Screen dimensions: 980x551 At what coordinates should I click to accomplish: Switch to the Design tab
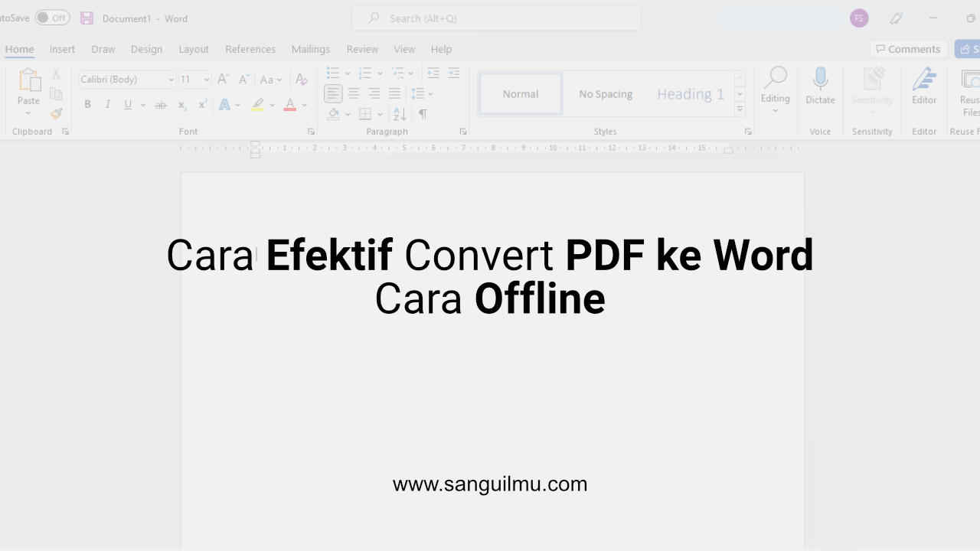pyautogui.click(x=146, y=49)
